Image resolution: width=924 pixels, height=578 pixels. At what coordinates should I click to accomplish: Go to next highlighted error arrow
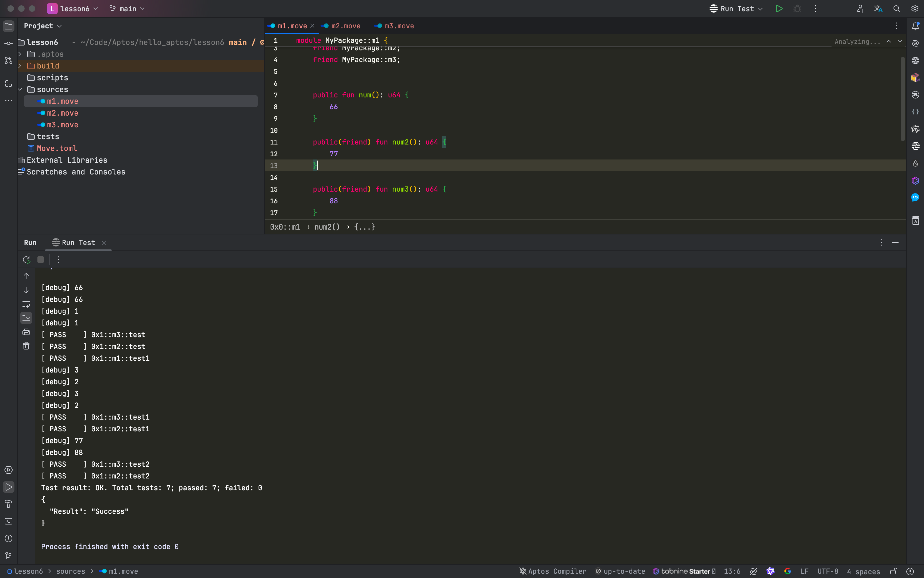[900, 41]
